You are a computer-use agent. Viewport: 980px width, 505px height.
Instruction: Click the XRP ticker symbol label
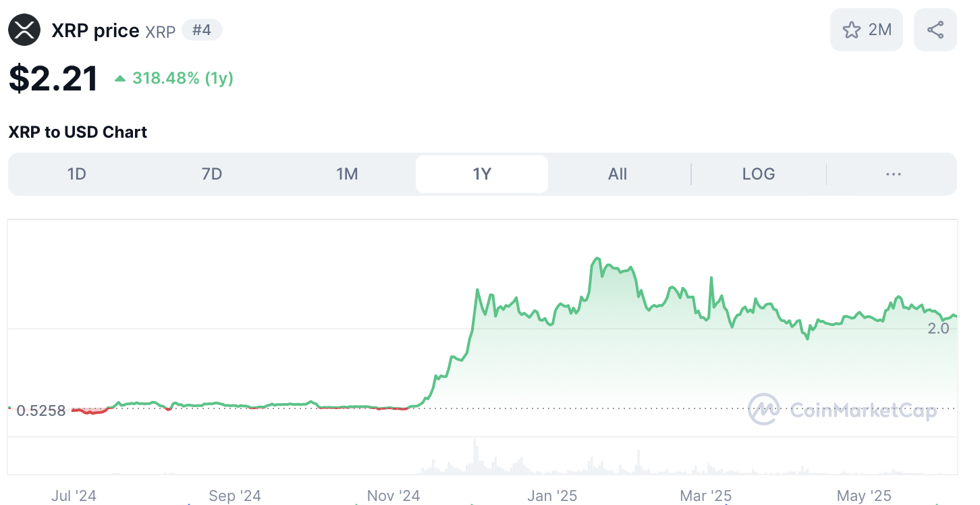[161, 31]
